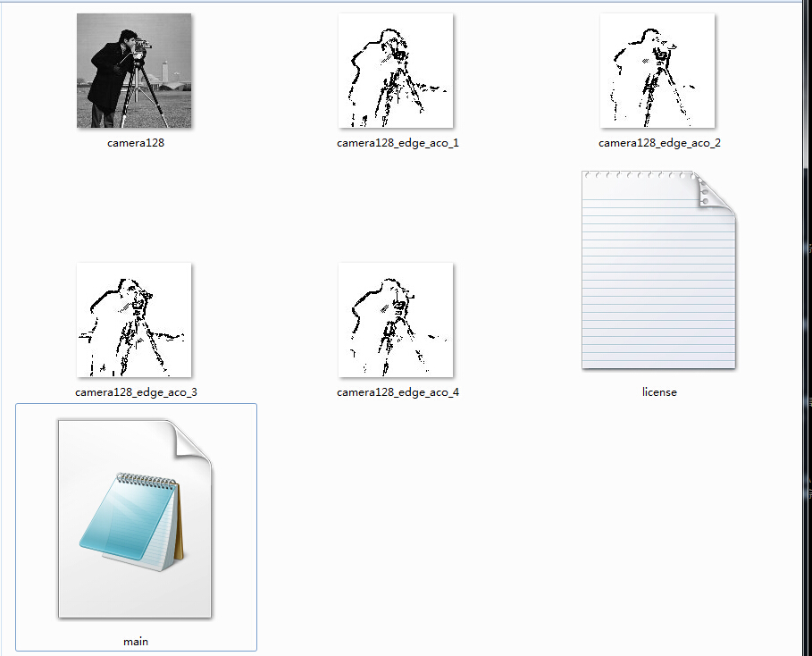Select the camera128 photo thumbnail

point(134,71)
